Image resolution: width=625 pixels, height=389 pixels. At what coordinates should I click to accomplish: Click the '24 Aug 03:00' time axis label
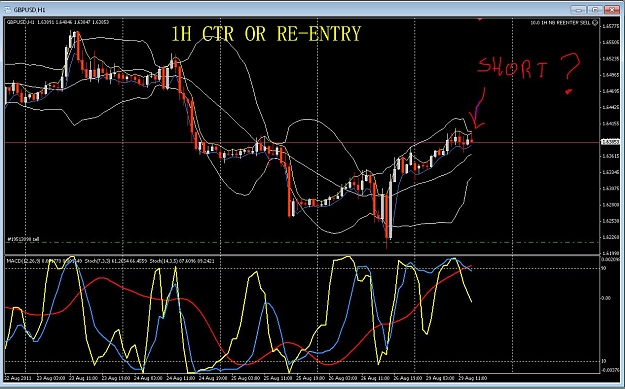pos(148,378)
